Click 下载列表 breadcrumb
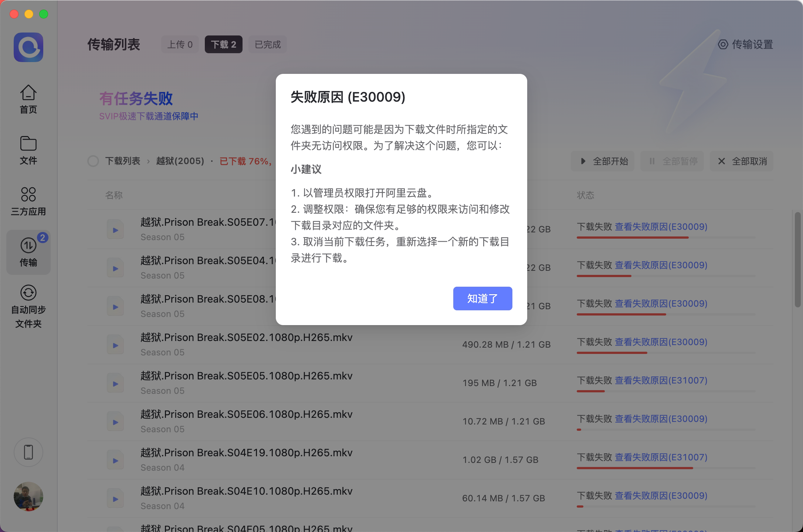 (123, 161)
